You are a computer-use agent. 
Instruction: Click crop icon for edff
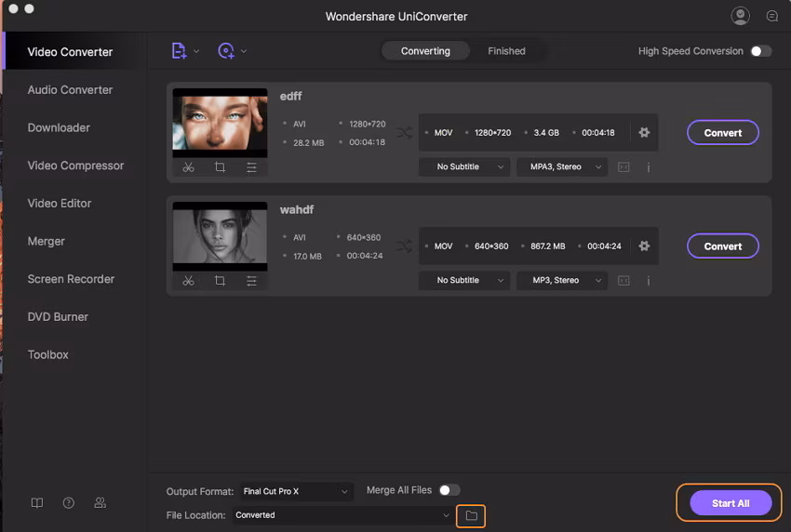(220, 167)
